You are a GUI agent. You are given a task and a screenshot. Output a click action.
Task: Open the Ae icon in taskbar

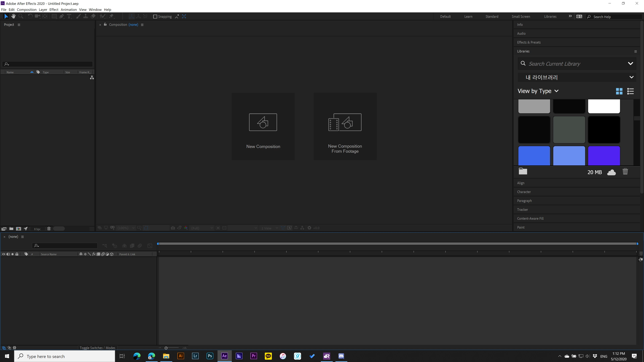coord(225,356)
